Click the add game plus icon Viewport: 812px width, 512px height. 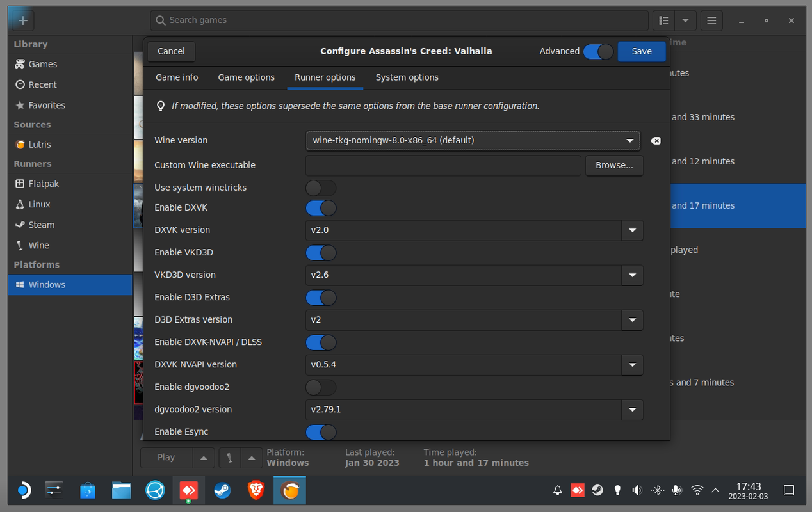(x=23, y=20)
